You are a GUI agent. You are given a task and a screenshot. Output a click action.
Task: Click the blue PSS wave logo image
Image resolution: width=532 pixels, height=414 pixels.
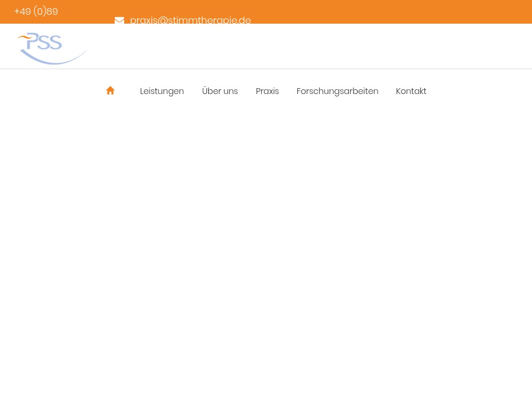52,48
